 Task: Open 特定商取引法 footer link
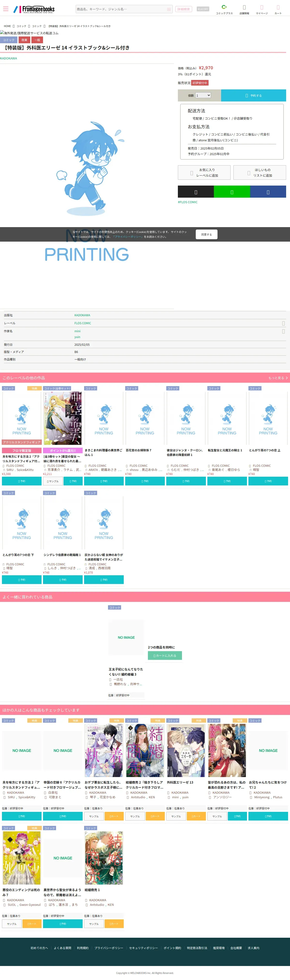click(x=197, y=948)
